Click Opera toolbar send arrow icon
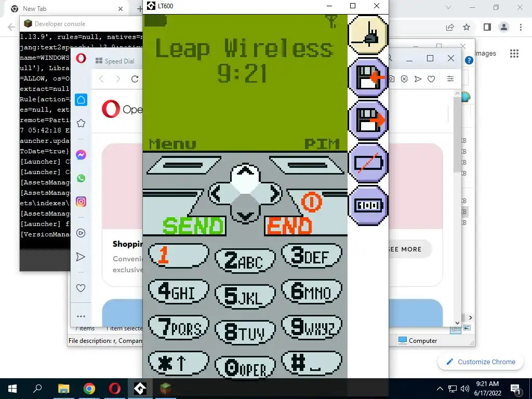The width and height of the screenshot is (532, 399). 418,79
